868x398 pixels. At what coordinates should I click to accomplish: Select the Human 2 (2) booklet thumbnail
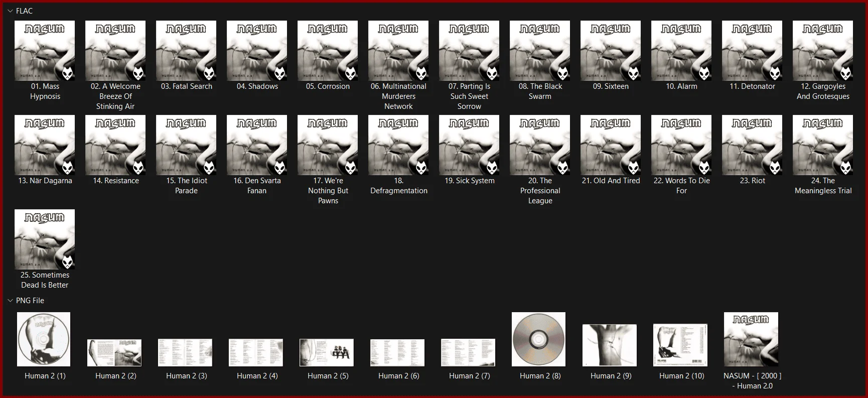point(114,353)
